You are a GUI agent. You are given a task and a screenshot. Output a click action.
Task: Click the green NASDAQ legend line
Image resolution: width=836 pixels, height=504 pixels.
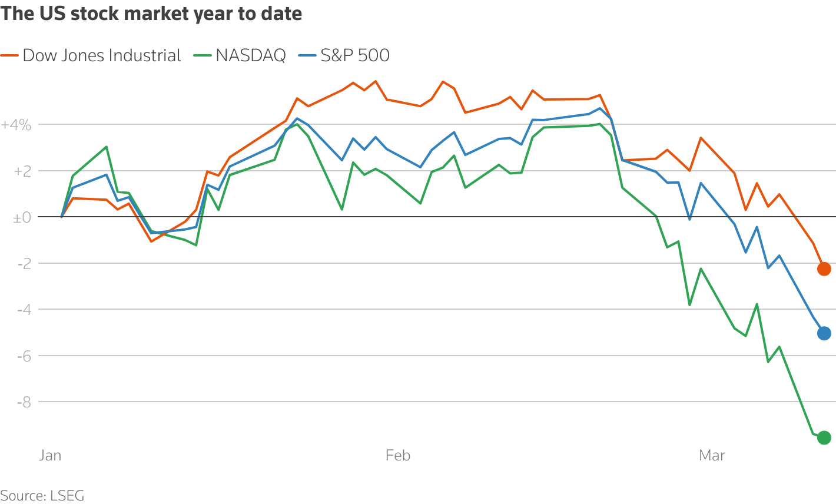[x=202, y=56]
